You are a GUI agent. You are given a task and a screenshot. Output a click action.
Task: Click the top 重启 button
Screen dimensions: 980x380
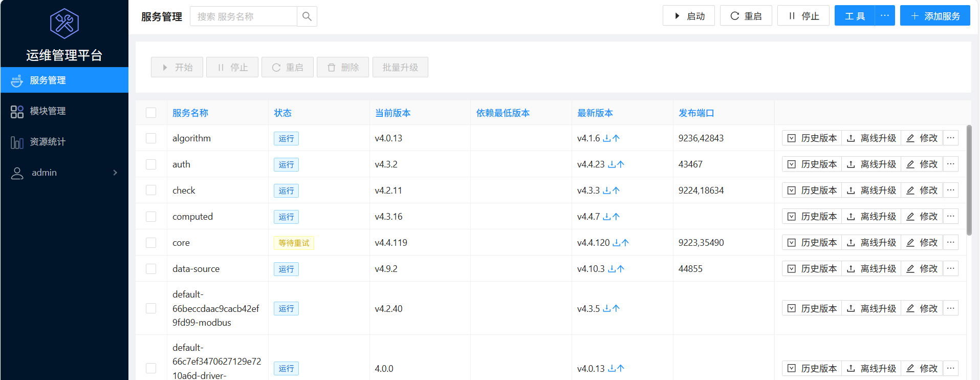point(746,16)
